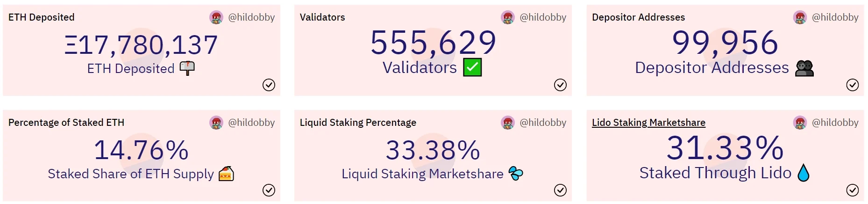Click checkmark on Percentage of Staked ETH card

269,190
